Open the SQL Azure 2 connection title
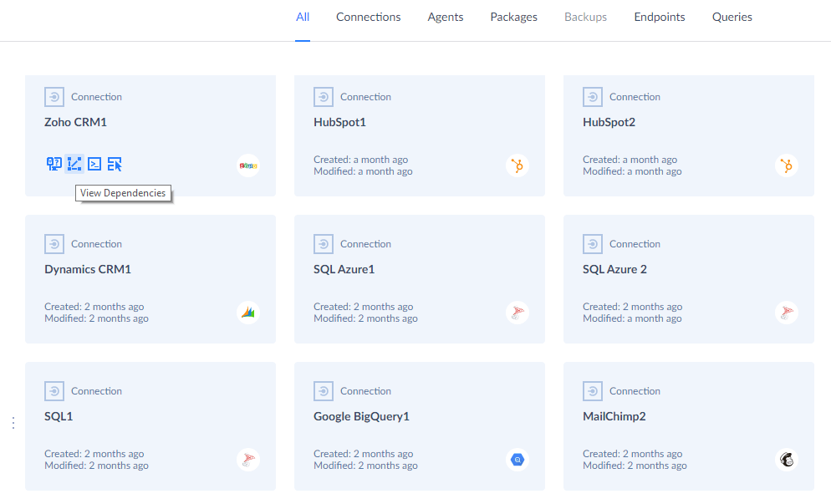Image resolution: width=831 pixels, height=504 pixels. tap(614, 269)
